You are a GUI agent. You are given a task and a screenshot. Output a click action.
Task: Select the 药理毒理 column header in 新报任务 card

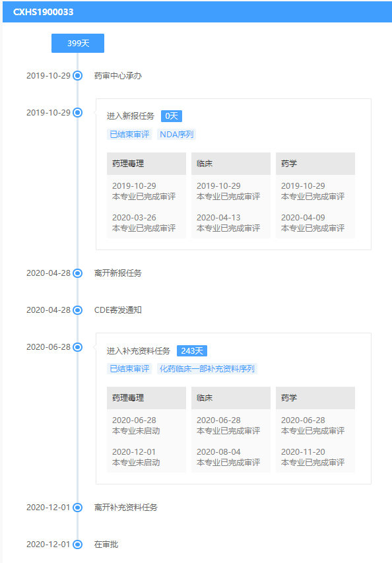coord(147,164)
